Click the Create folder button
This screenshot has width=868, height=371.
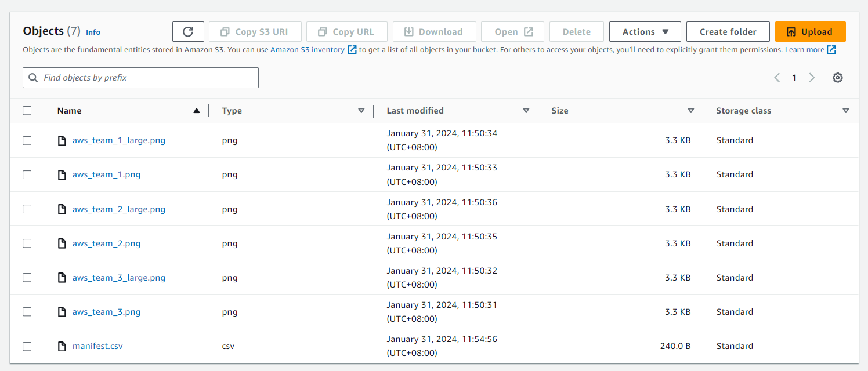pyautogui.click(x=728, y=32)
